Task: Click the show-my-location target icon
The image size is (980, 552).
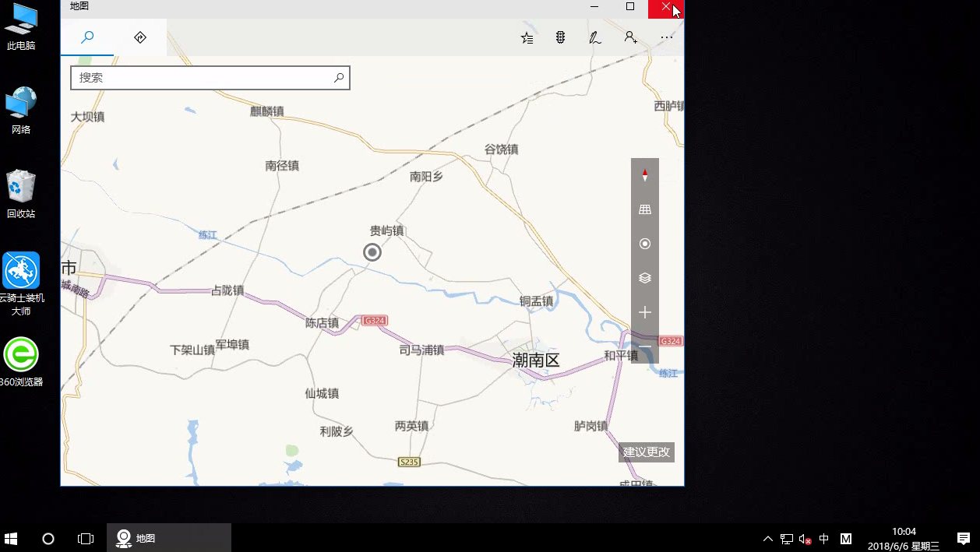Action: (x=644, y=243)
